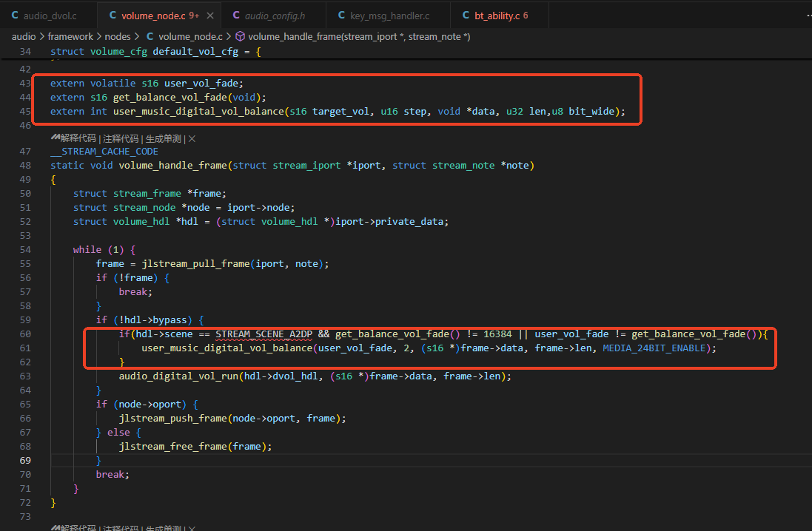Click user_music_digital_vol_balance on line 45
This screenshot has width=812, height=531.
tap(198, 111)
